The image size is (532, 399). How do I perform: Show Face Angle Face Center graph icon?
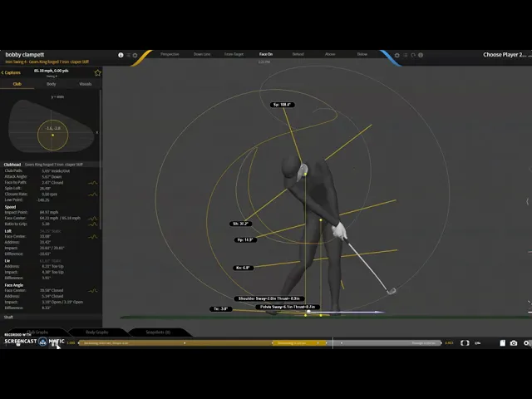tap(93, 291)
